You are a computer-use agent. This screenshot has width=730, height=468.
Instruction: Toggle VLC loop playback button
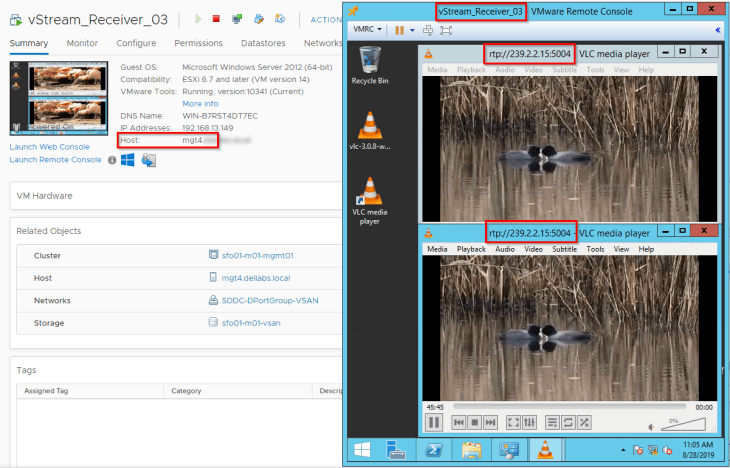coord(567,422)
